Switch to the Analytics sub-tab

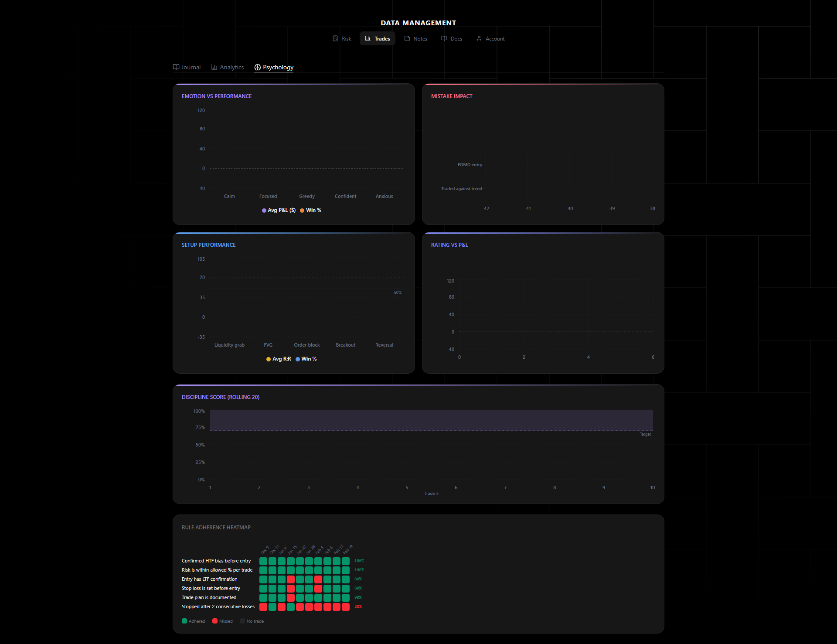231,67
